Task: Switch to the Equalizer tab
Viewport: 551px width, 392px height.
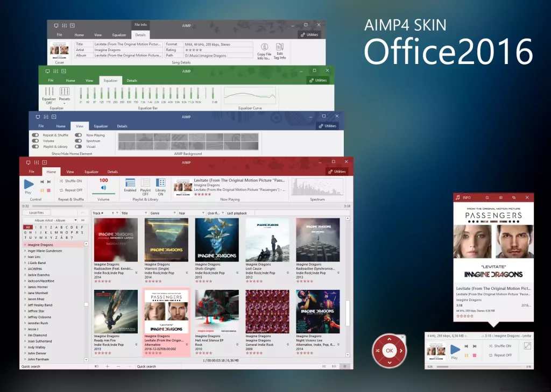Action: pos(91,172)
